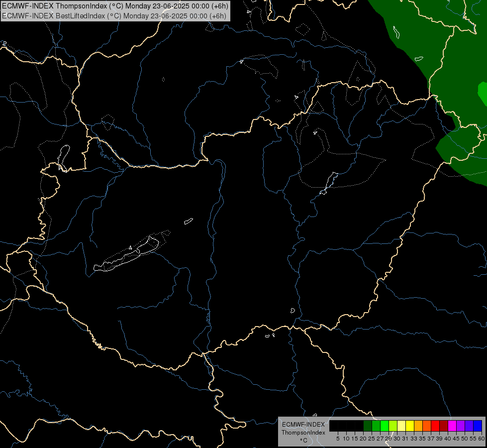Click the blue 55-60 legend swatch
The image size is (487, 448).
(x=478, y=426)
